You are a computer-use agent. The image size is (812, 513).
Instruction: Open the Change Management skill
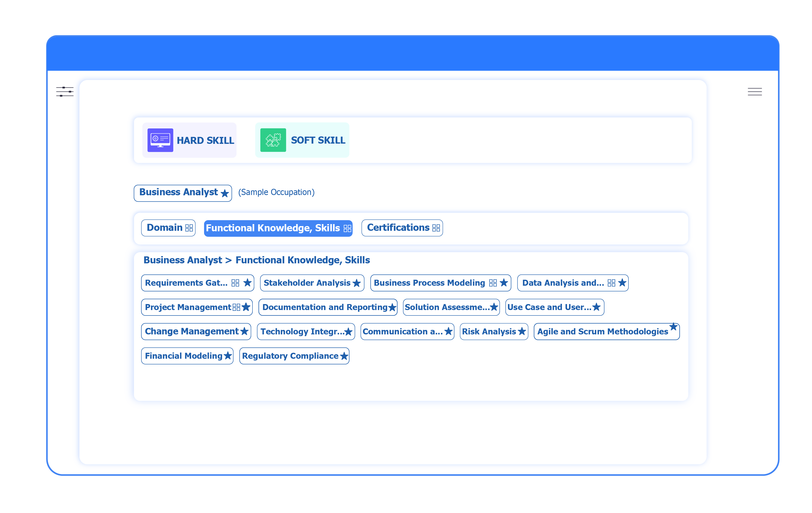click(x=196, y=331)
